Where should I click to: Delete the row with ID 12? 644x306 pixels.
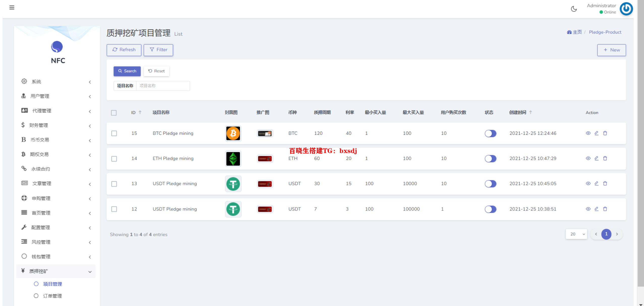click(605, 209)
